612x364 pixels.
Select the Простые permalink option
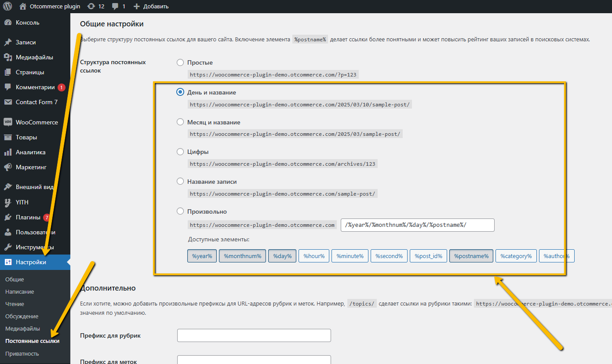(180, 62)
